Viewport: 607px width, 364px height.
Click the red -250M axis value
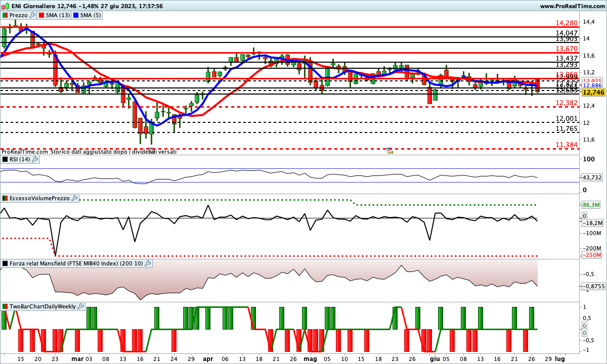[x=592, y=255]
